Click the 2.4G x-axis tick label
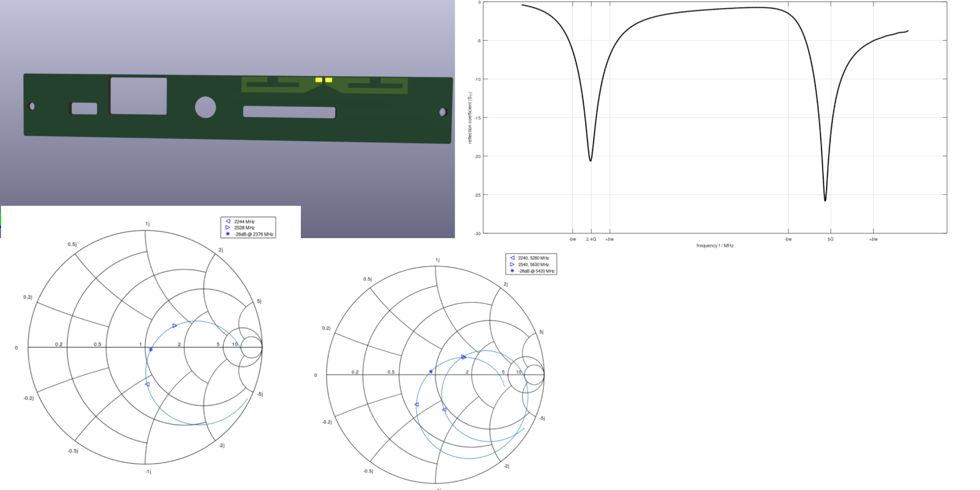This screenshot has width=980, height=490. click(591, 239)
